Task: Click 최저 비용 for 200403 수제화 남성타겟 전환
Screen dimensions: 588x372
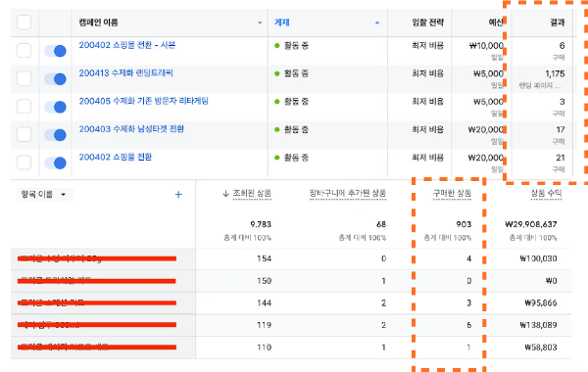Action: click(x=428, y=129)
